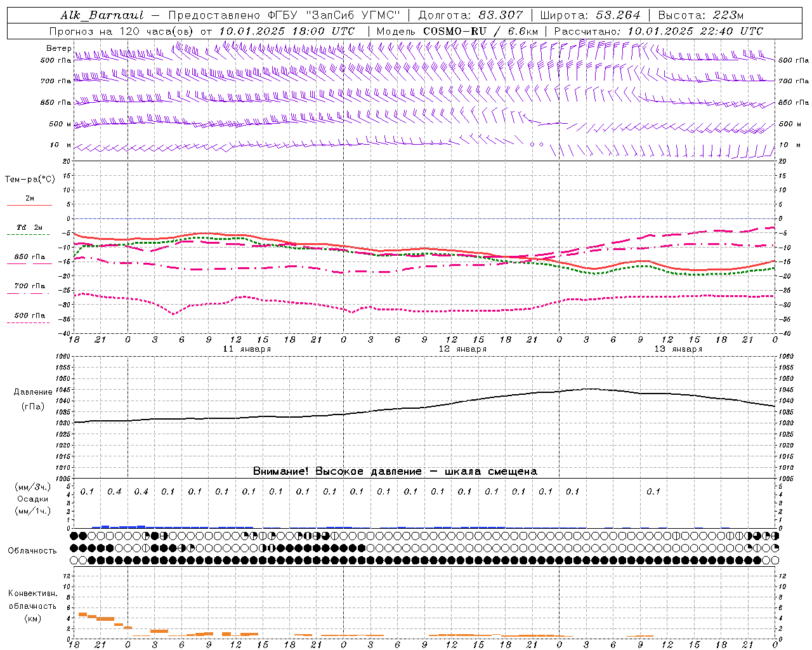Screen dimensions: 812x650
Task: Select the 'Широта: 53.264' header value
Action: (590, 15)
